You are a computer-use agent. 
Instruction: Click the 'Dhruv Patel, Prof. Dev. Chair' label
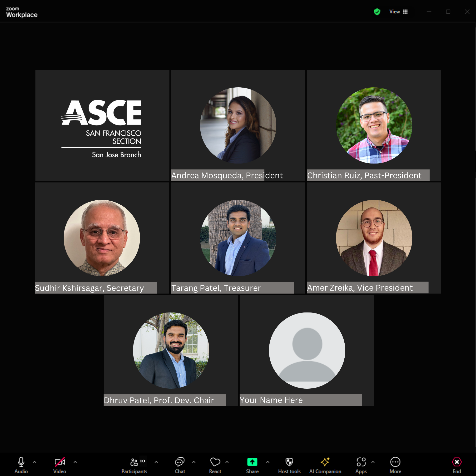pyautogui.click(x=165, y=400)
